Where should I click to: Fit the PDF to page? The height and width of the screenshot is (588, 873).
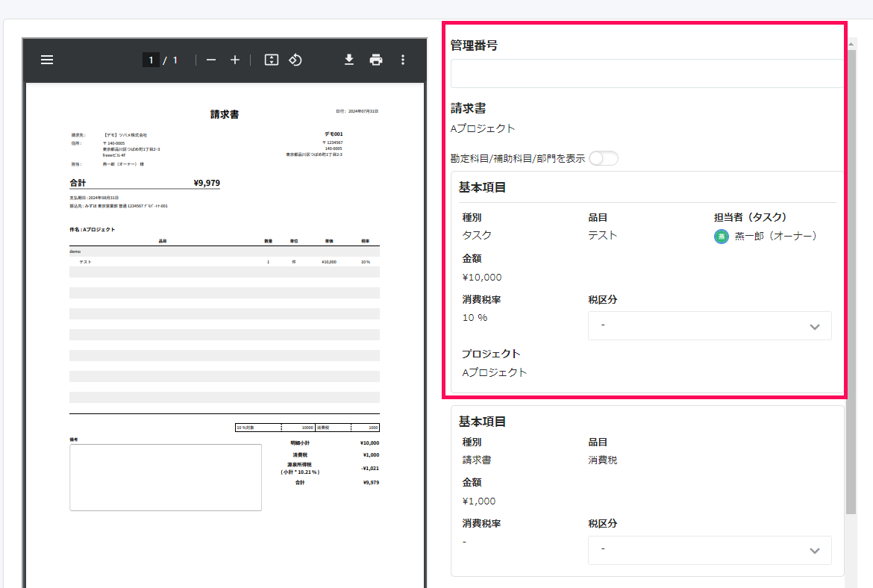click(x=271, y=60)
